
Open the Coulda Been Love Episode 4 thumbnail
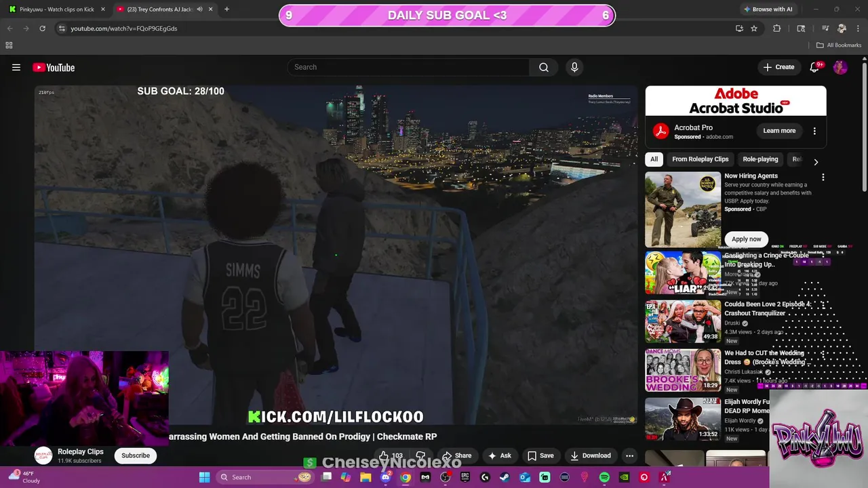(x=683, y=322)
